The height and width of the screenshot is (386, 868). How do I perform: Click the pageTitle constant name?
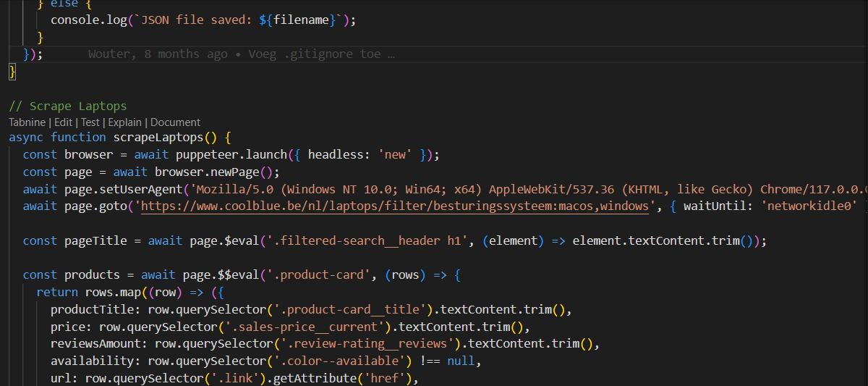pos(95,240)
